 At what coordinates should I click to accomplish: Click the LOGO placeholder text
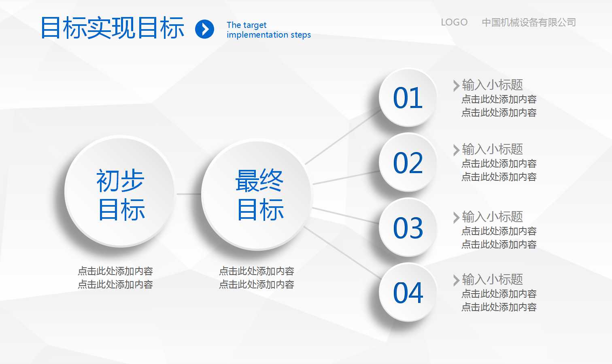tap(454, 22)
